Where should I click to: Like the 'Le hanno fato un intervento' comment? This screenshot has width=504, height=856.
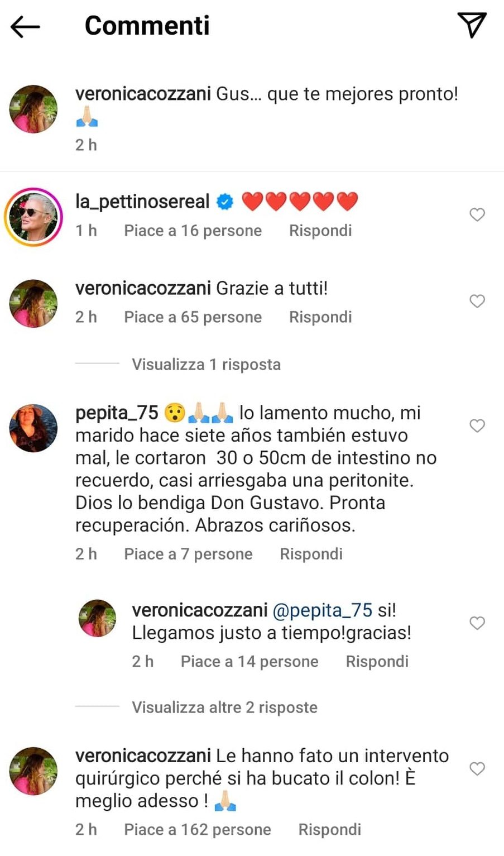click(477, 768)
